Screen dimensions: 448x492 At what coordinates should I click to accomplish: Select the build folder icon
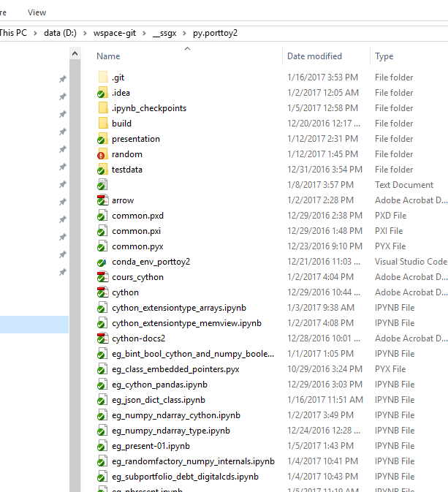(103, 124)
